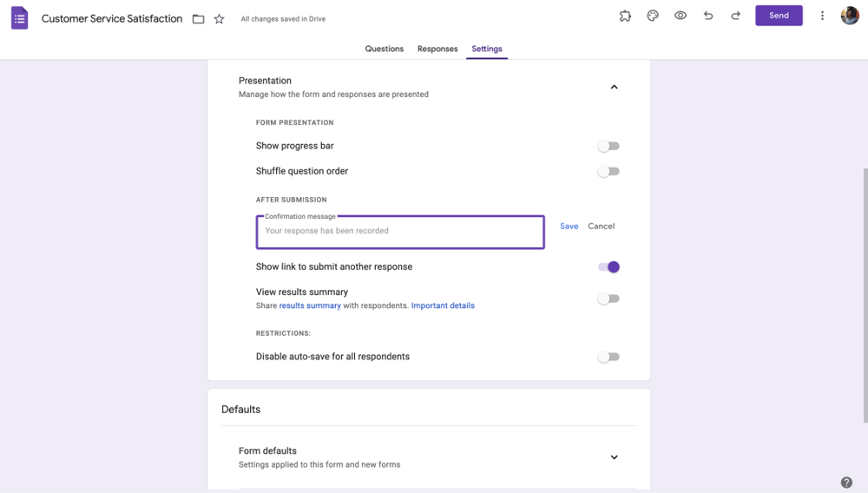868x493 pixels.
Task: Expand the Form defaults section
Action: coord(614,457)
